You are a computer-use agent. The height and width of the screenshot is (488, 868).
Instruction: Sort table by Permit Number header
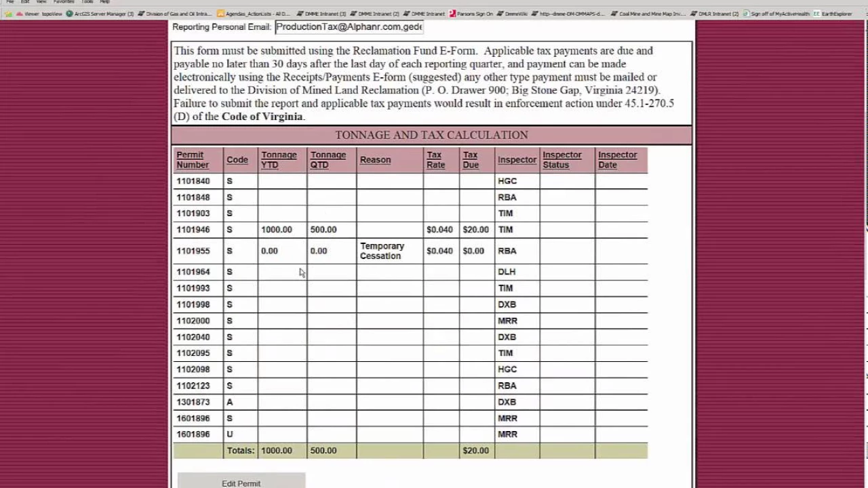[x=193, y=160]
